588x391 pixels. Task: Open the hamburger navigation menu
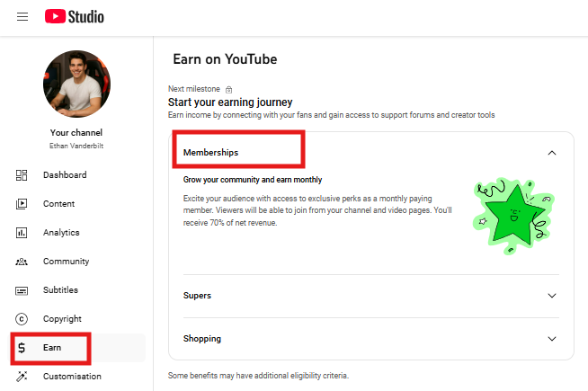point(22,16)
